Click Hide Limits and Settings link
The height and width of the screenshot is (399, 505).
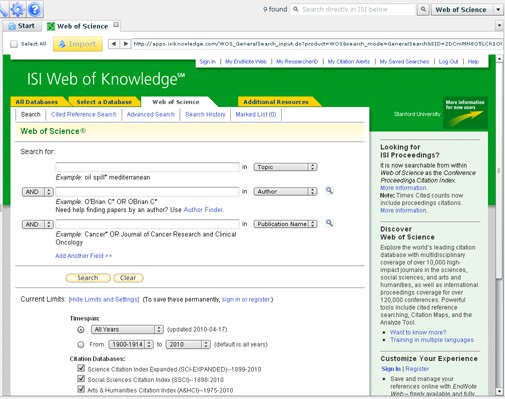coord(104,300)
